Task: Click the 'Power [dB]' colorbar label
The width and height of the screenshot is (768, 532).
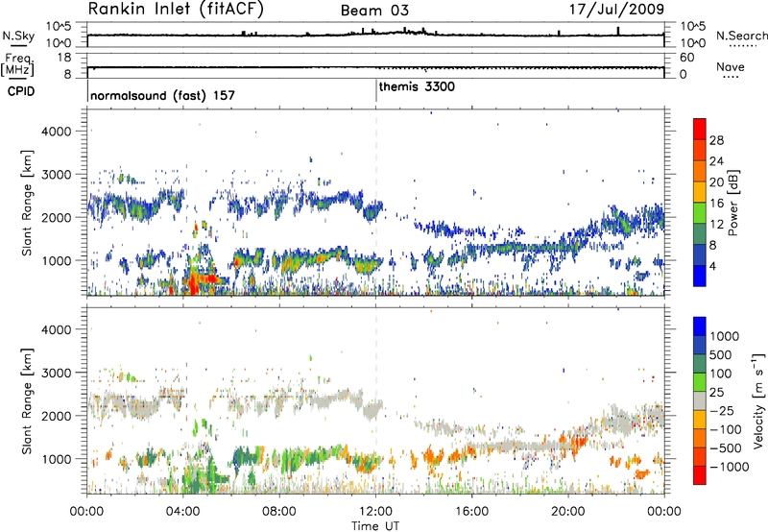Action: [732, 203]
